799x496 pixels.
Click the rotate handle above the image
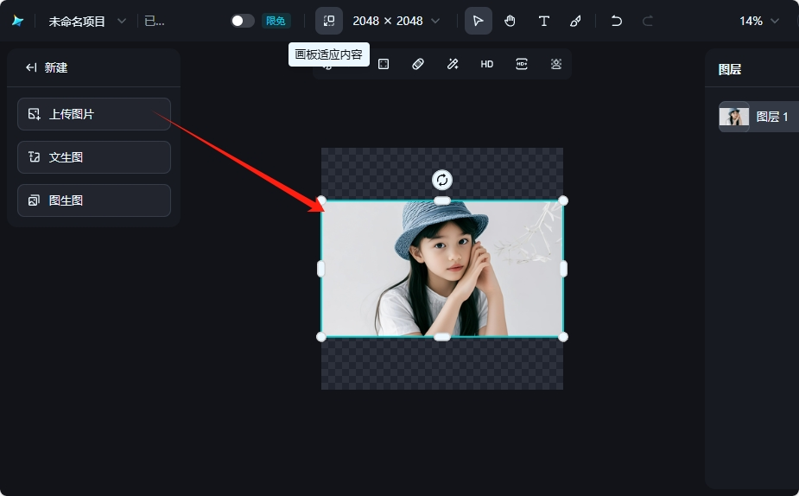pyautogui.click(x=442, y=180)
